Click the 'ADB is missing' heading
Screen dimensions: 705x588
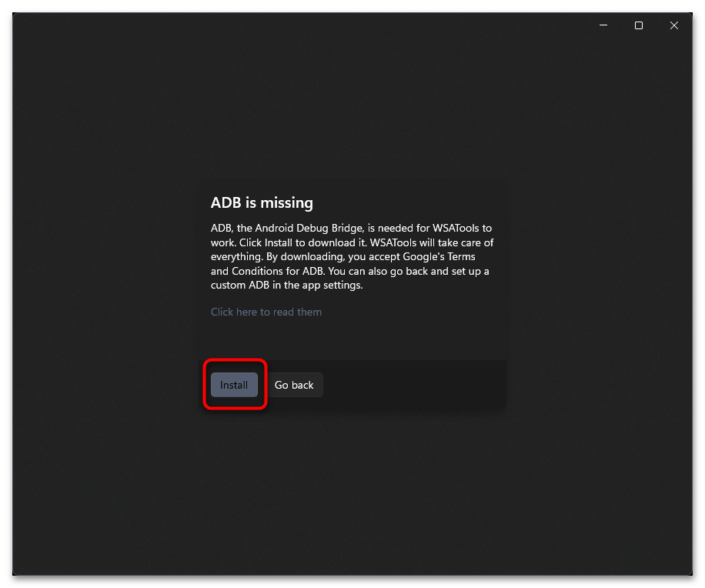pyautogui.click(x=262, y=202)
